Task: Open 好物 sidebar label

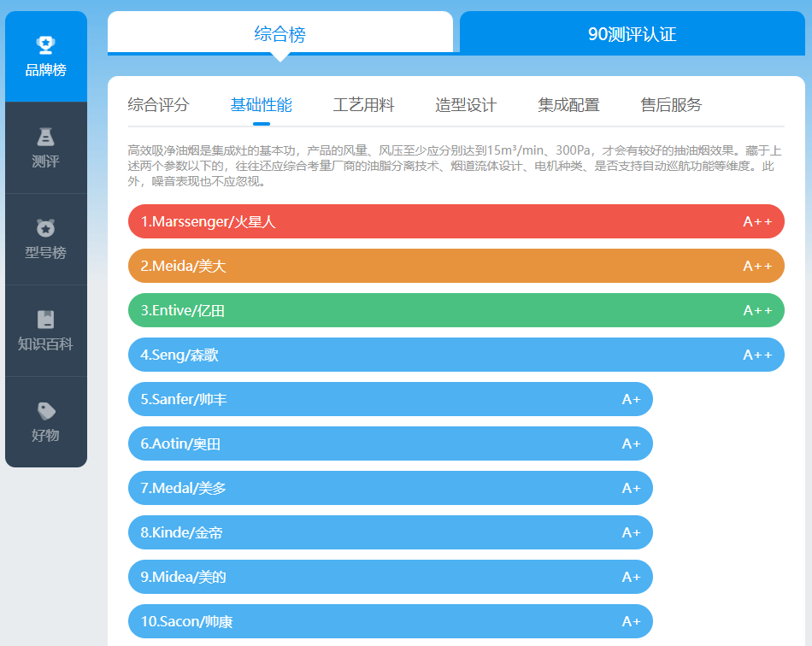Action: pos(45,435)
